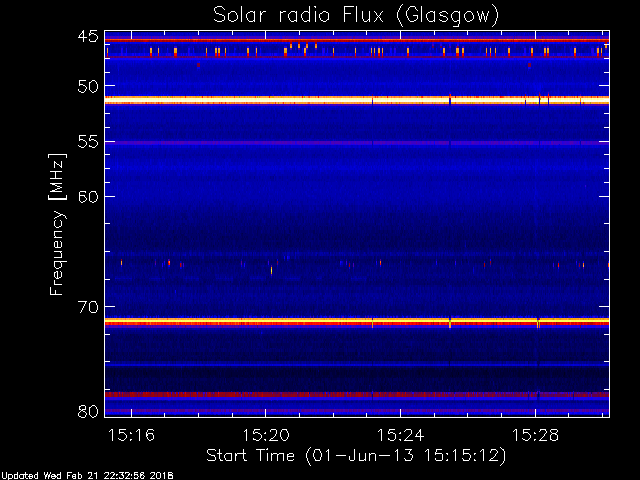Screen dimensions: 640x480
Task: Click the 45 MHz frequency tick label
Action: 87,37
